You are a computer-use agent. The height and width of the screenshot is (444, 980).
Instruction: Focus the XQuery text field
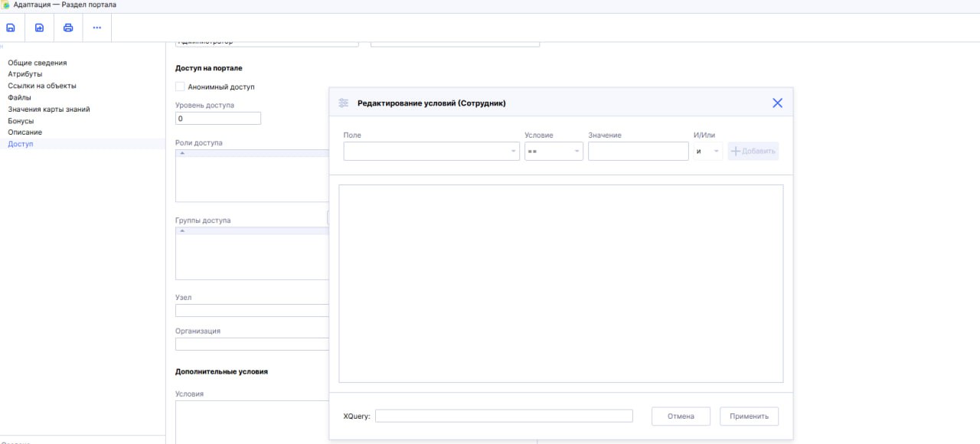click(504, 416)
